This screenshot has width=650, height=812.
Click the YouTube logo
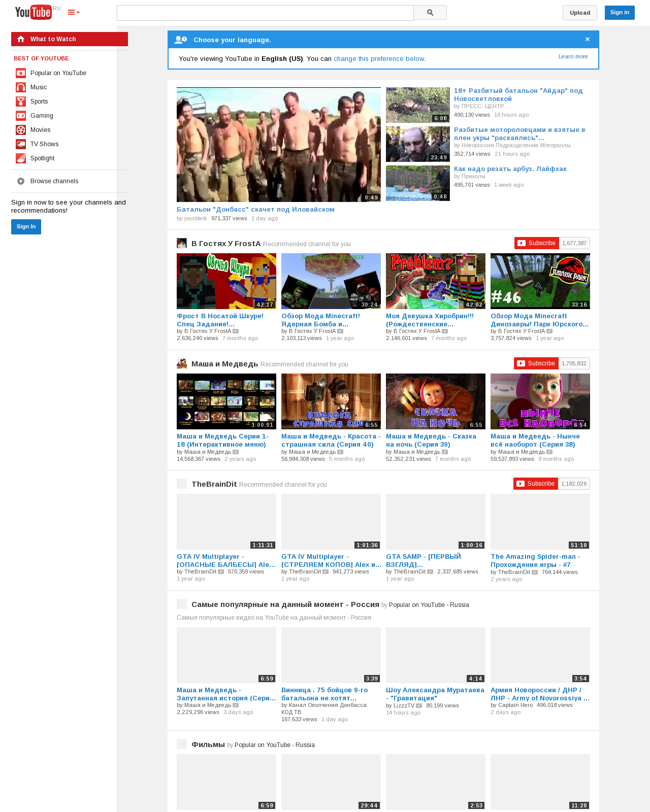(33, 12)
